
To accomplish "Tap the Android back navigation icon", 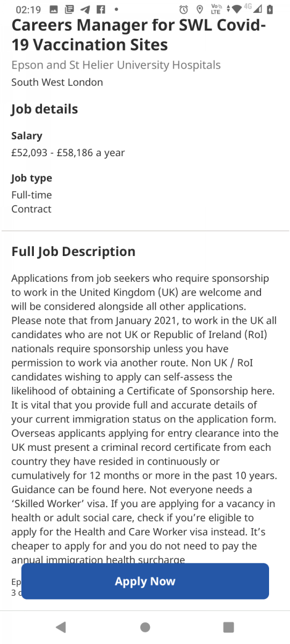I will coord(61,627).
